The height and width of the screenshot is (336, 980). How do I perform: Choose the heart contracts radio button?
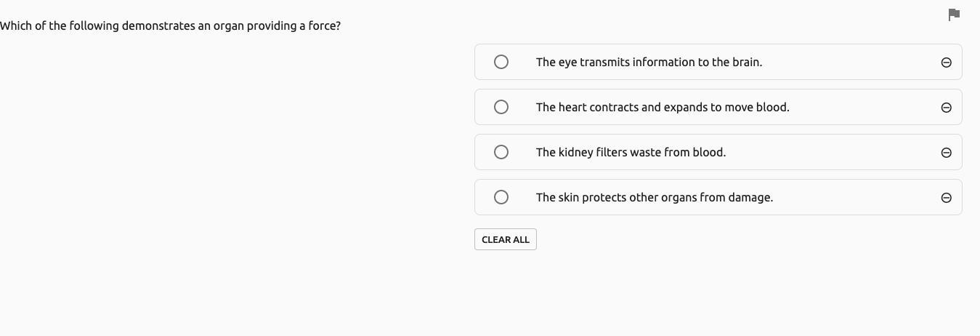click(x=501, y=107)
